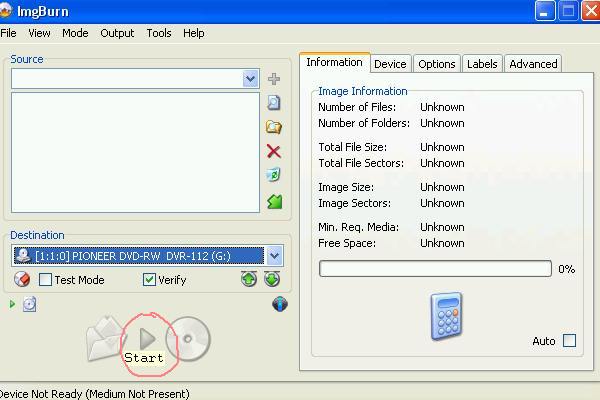The width and height of the screenshot is (600, 400).
Task: Enable the Test Mode checkbox
Action: 45,280
